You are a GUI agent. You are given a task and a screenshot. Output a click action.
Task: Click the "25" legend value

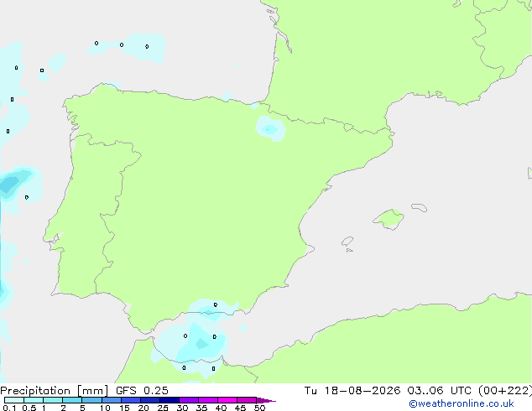(x=163, y=408)
